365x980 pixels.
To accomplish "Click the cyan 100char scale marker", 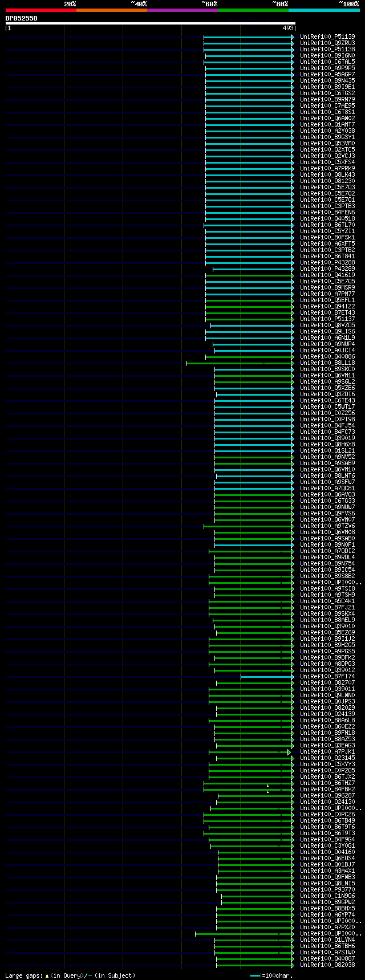I will (x=255, y=976).
